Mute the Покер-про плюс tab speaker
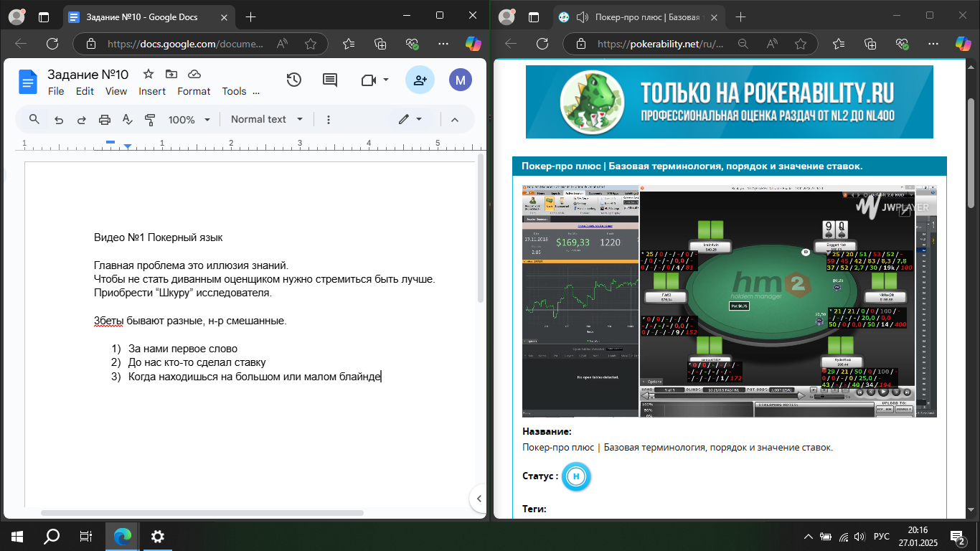This screenshot has height=551, width=980. pyautogui.click(x=582, y=17)
